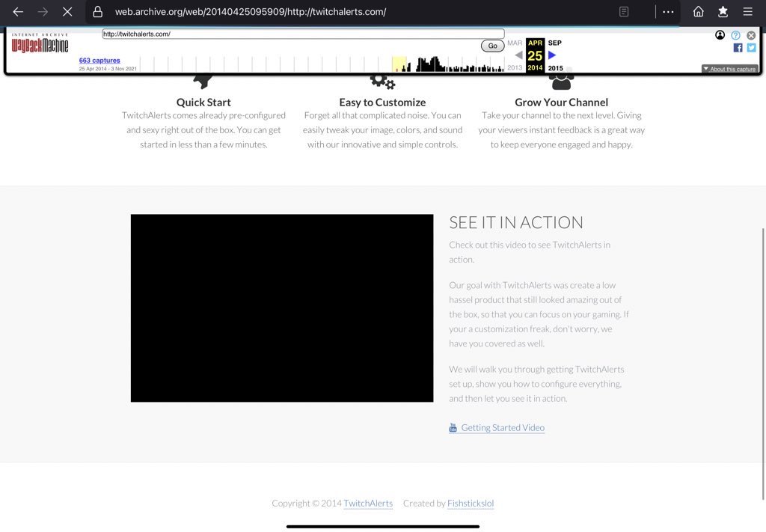766x532 pixels.
Task: Click the Wayback Machine logo
Action: click(40, 43)
